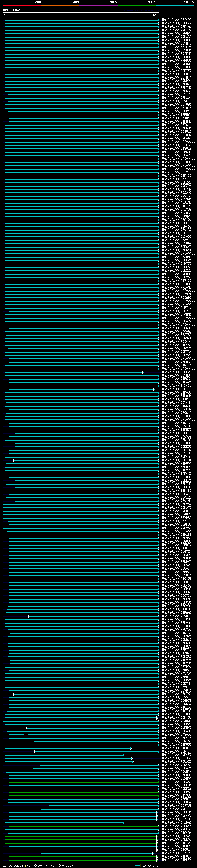Viewport: 197px width, 868px height.
Task: Select the UniRef100_C5M381 label
Action: (x=176, y=782)
